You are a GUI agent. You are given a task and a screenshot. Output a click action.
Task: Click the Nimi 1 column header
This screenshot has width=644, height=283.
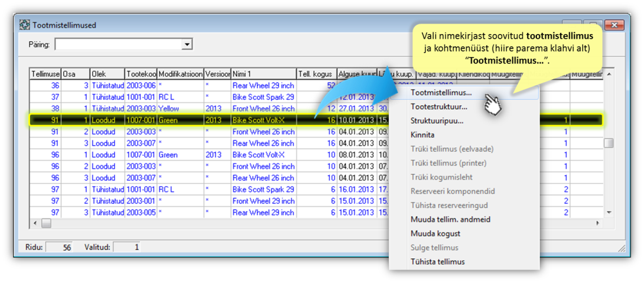click(x=263, y=74)
